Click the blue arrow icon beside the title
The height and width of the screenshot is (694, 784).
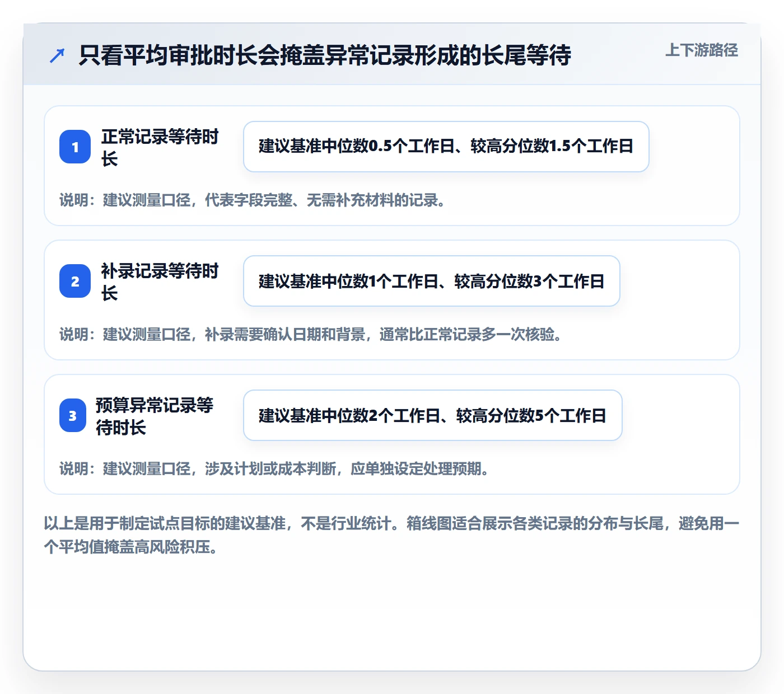click(57, 55)
